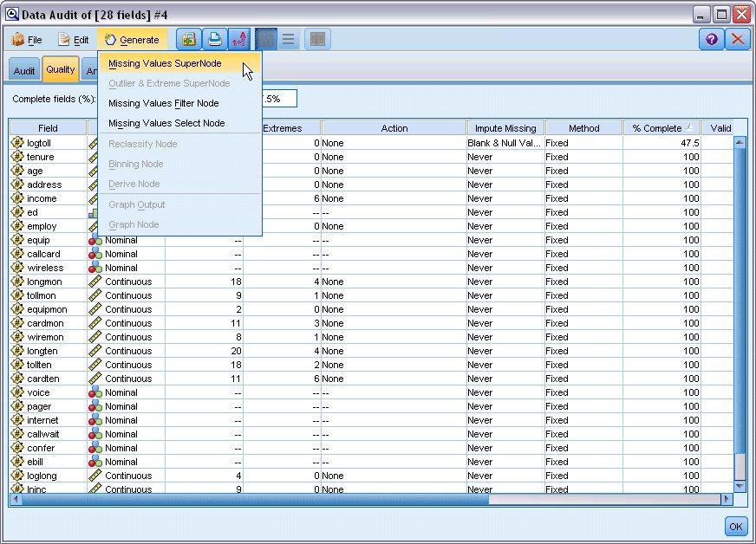
Task: Click the Action column header
Action: 394,128
